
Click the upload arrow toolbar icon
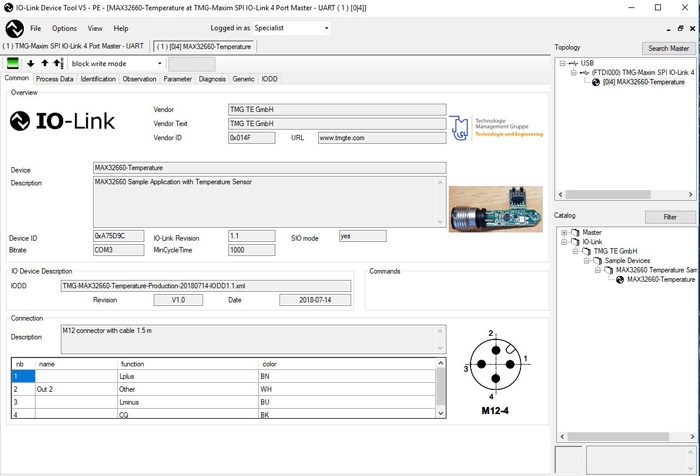click(x=45, y=63)
